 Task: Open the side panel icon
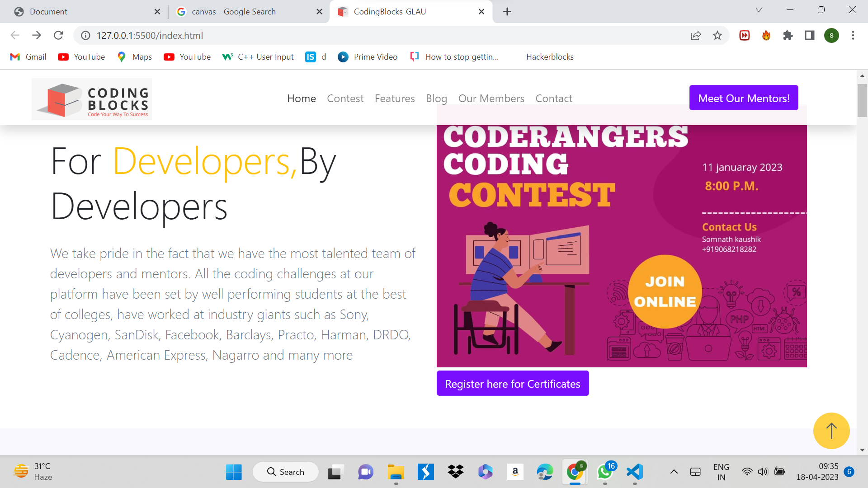tap(810, 35)
